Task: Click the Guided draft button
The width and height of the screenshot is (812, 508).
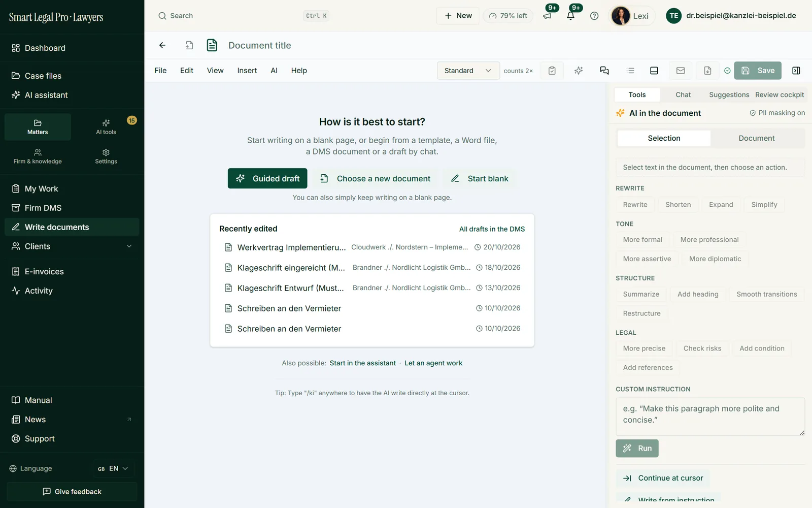Action: click(267, 178)
